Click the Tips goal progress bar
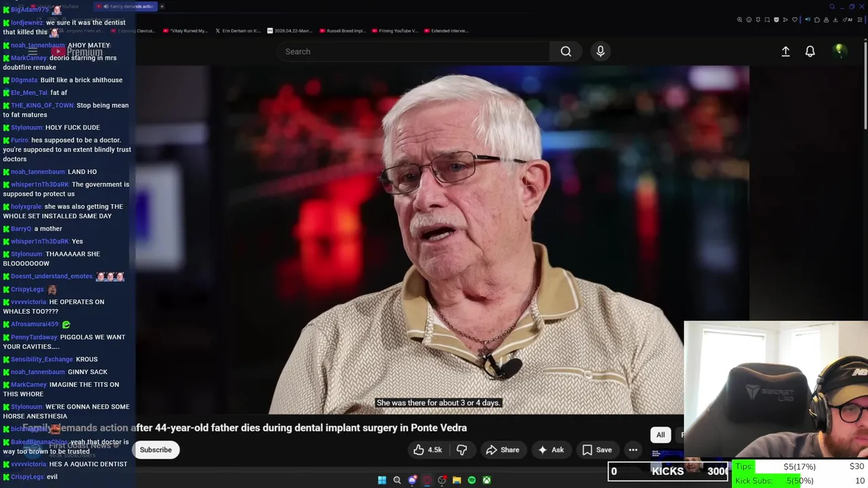 tap(800, 466)
